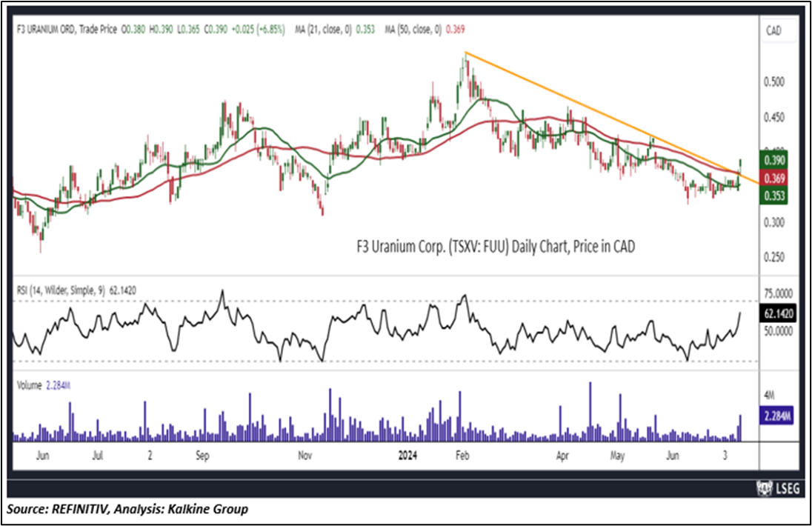Click the 2024 date axis label
Viewport: 812px width, 526px height.
407,456
